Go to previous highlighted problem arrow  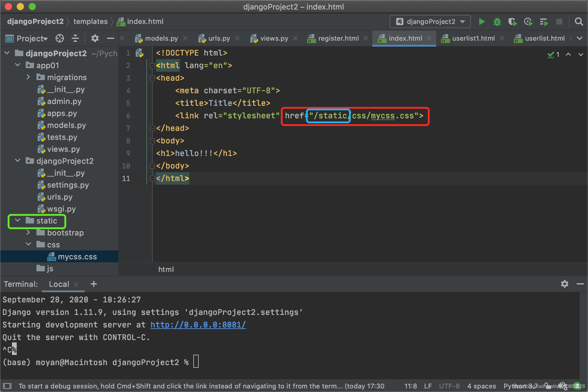[x=568, y=54]
